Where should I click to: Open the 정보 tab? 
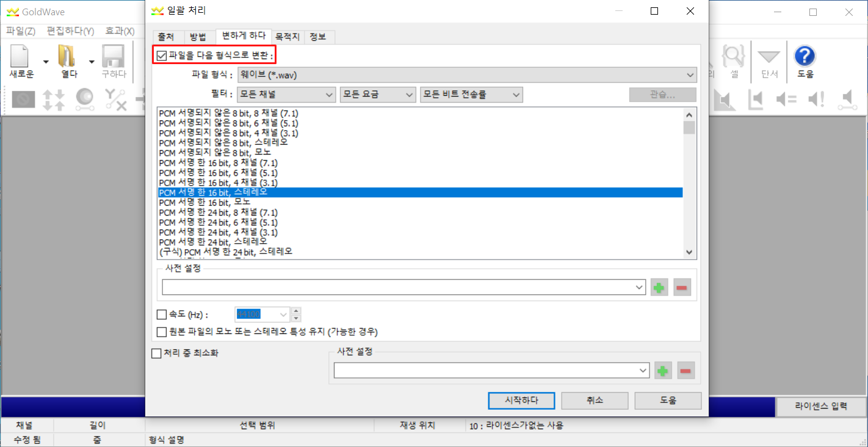[x=318, y=37]
